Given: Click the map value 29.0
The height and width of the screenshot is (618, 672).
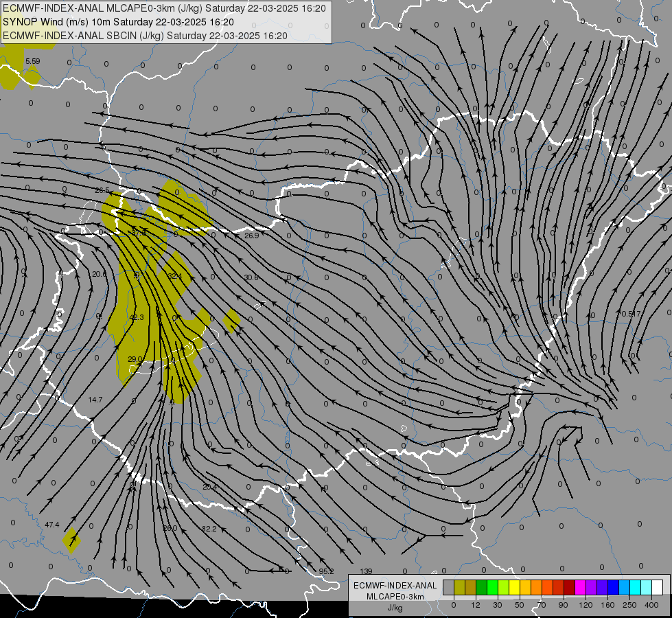Looking at the screenshot, I should (x=135, y=359).
